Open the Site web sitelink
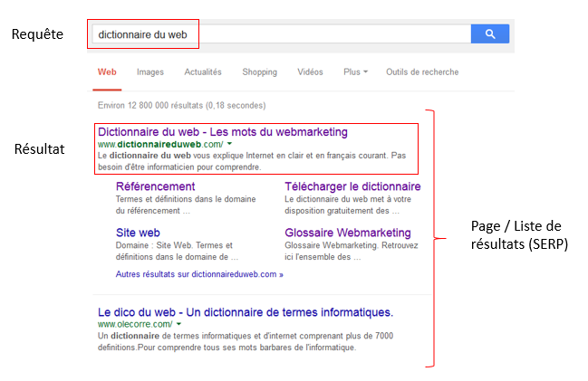The image size is (588, 381). pos(138,233)
